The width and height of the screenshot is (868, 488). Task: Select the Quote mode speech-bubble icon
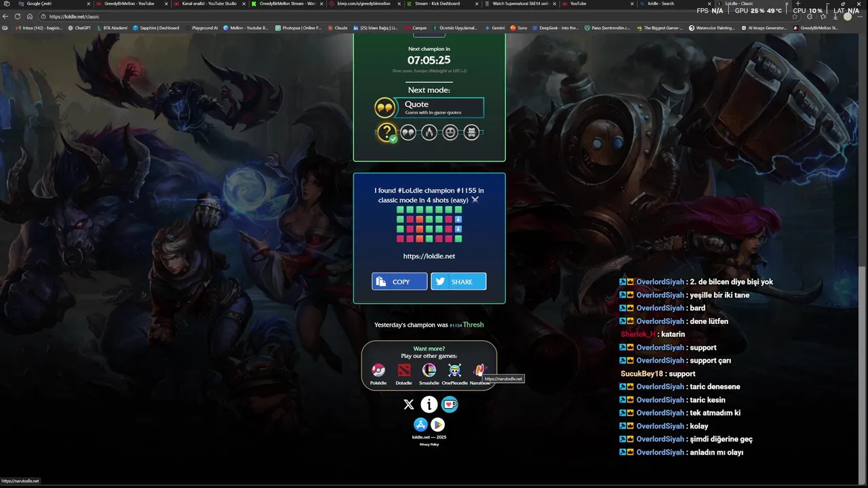[408, 133]
